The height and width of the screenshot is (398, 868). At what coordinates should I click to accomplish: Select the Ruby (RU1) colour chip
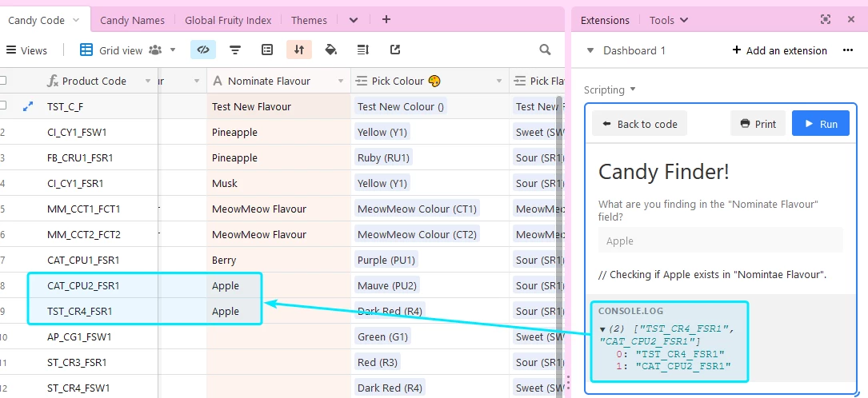(383, 157)
